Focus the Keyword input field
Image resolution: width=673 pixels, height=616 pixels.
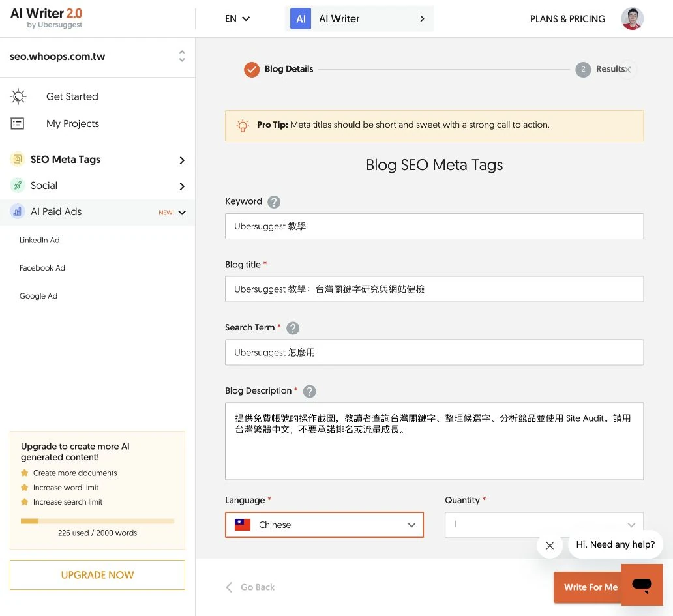(x=434, y=226)
